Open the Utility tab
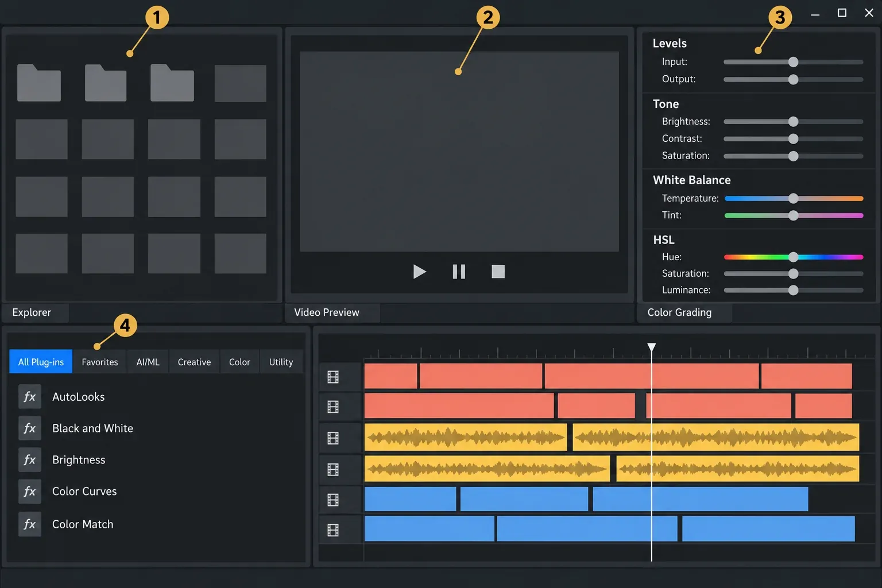This screenshot has height=588, width=882. click(x=281, y=362)
